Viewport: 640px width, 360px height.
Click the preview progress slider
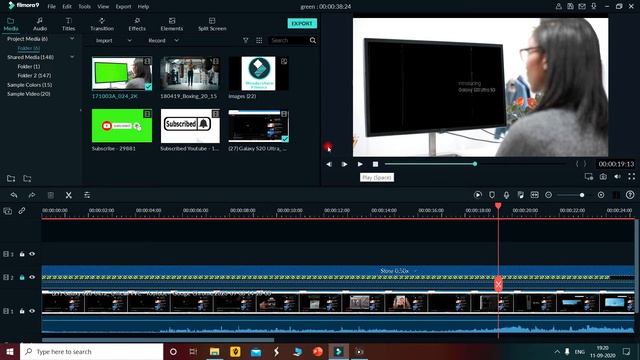click(x=475, y=164)
